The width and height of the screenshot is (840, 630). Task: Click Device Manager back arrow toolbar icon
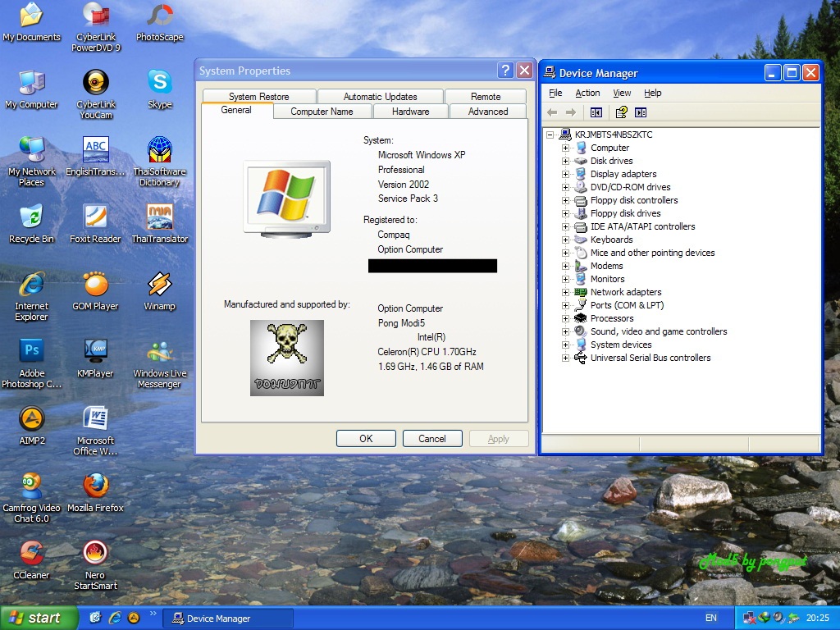pyautogui.click(x=552, y=112)
